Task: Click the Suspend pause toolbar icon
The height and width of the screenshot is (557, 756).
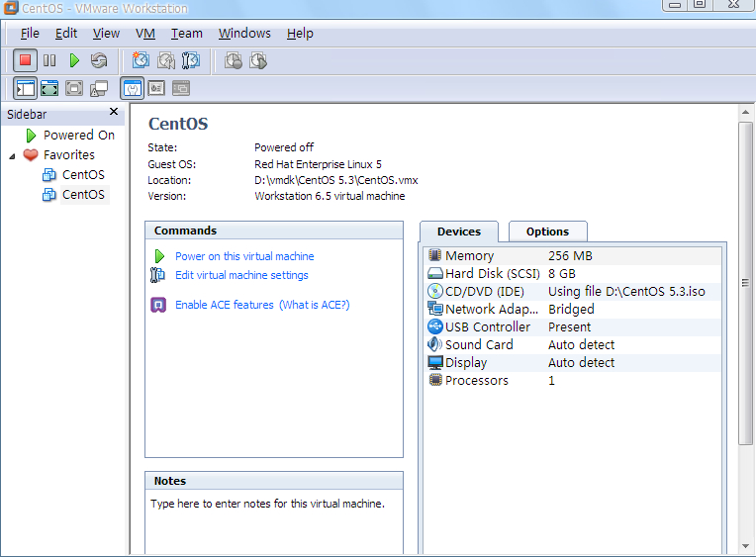Action: 49,60
